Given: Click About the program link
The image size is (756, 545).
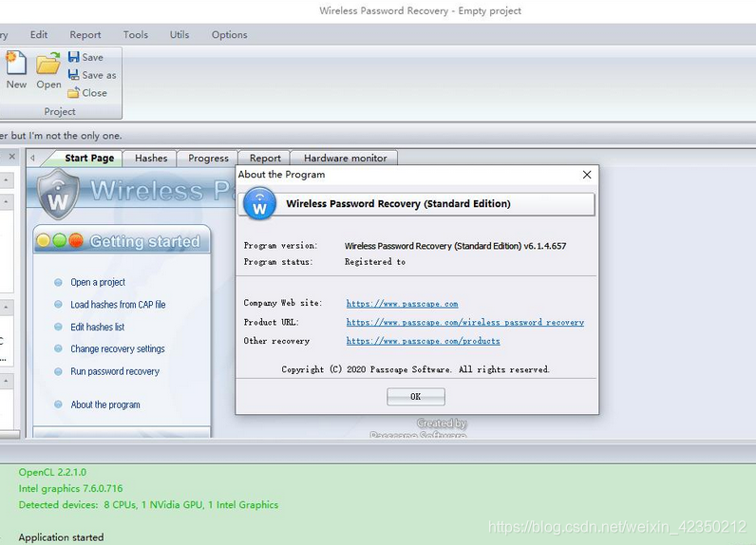Looking at the screenshot, I should 105,404.
